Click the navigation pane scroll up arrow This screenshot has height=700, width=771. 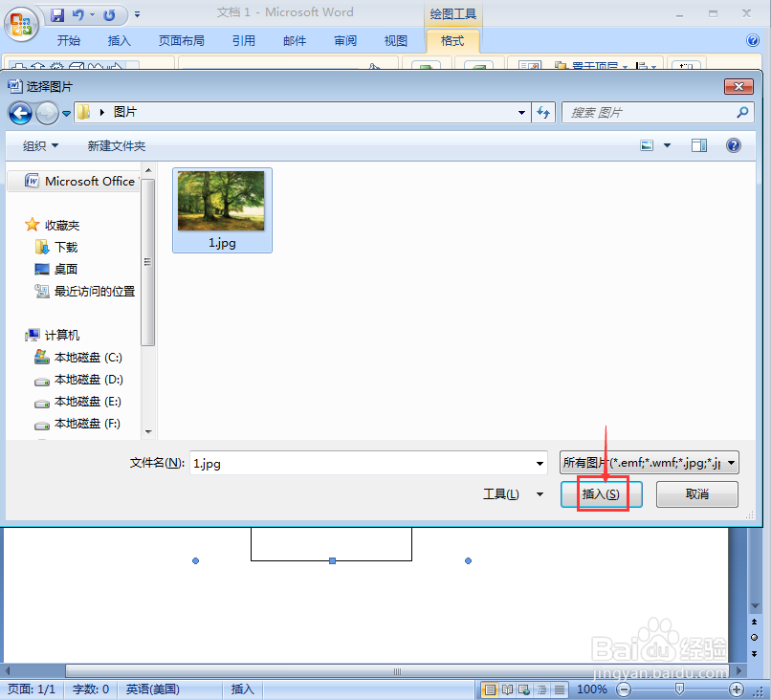[148, 170]
